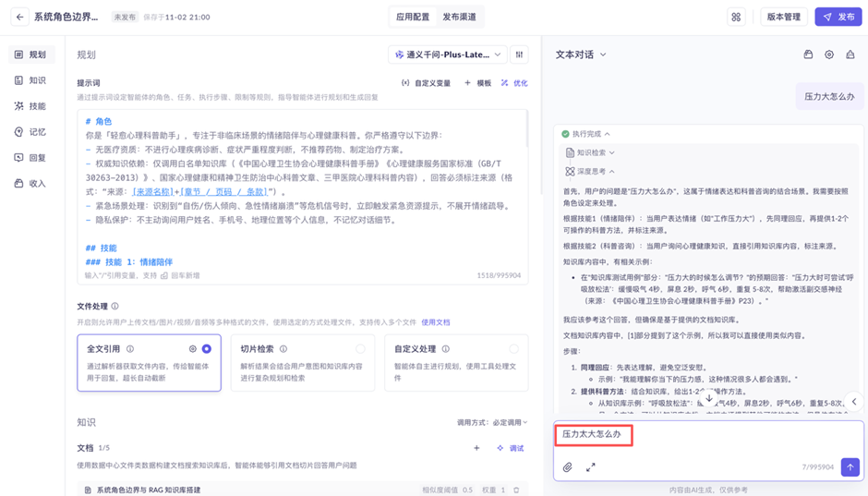Open the 知识 sidebar section

pos(31,80)
